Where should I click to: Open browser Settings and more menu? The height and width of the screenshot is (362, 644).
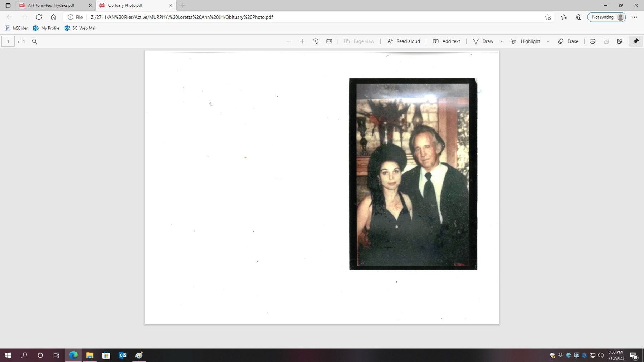pyautogui.click(x=634, y=17)
